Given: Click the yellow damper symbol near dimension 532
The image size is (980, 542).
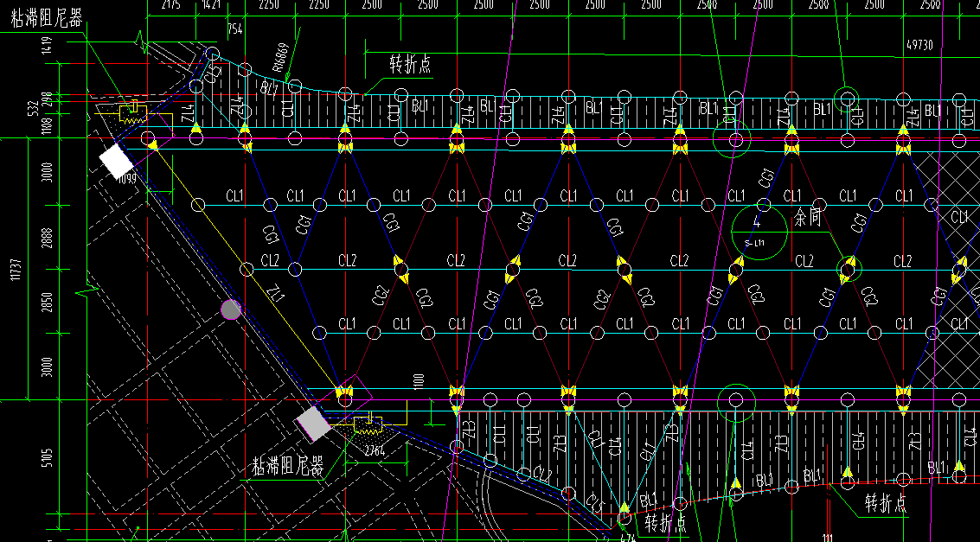Looking at the screenshot, I should tap(131, 113).
